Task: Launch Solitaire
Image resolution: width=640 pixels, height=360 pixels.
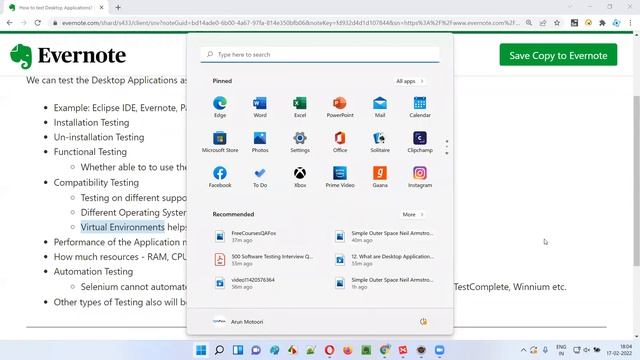Action: pos(380,142)
